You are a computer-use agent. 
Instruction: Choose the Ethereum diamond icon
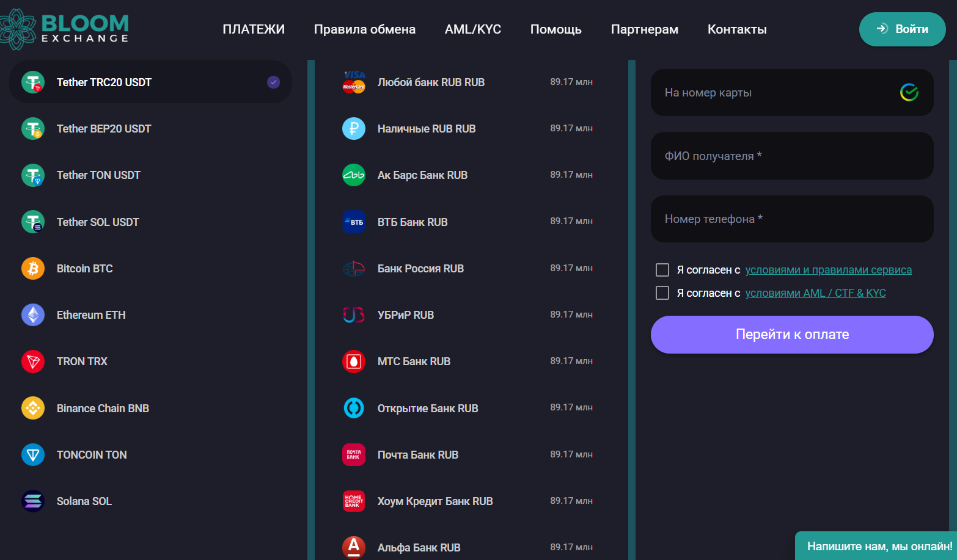tap(33, 315)
